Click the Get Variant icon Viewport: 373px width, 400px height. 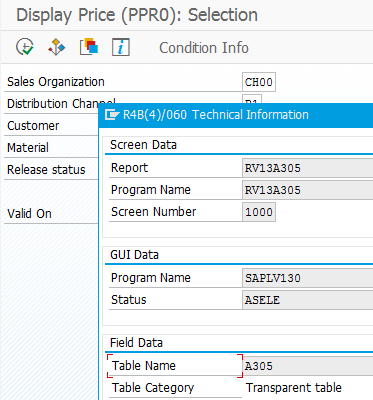click(x=57, y=47)
